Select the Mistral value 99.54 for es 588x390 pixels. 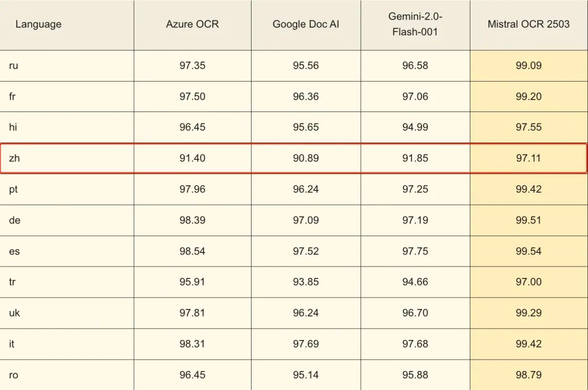(x=528, y=251)
